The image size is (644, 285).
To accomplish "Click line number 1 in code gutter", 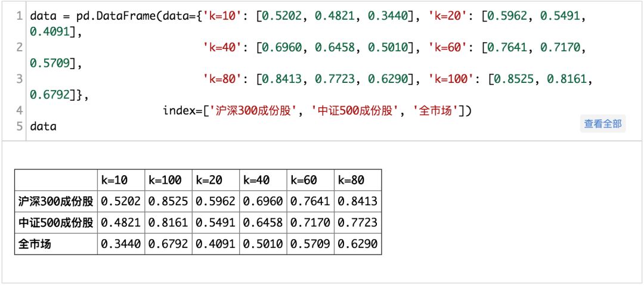I will 20,16.
